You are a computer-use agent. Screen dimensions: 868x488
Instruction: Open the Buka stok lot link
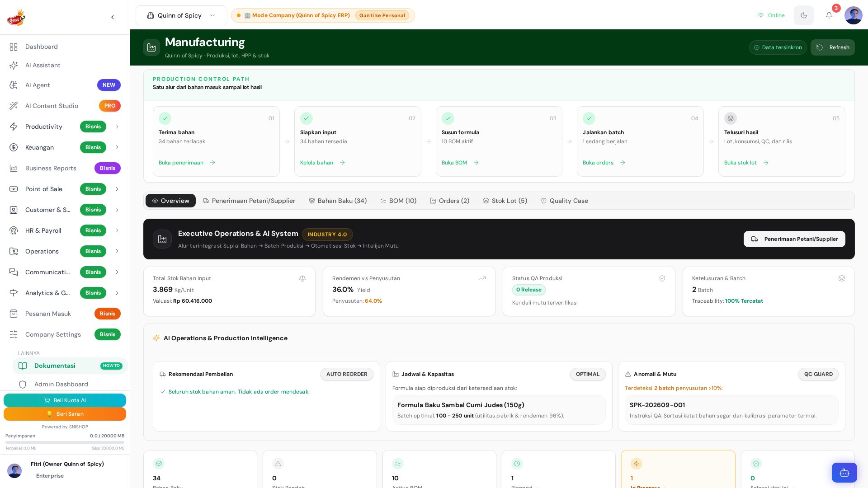(x=746, y=163)
